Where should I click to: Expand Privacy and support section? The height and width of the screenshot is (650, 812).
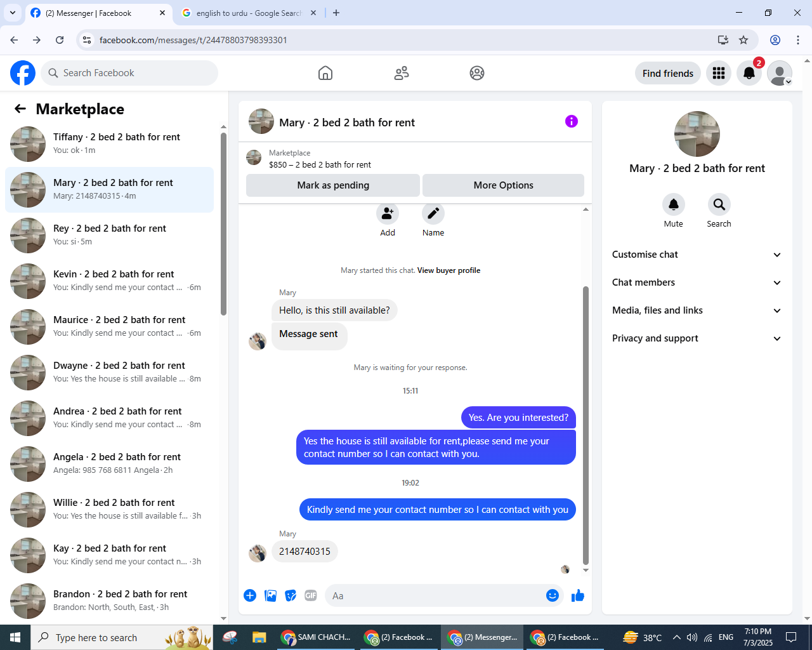point(697,338)
